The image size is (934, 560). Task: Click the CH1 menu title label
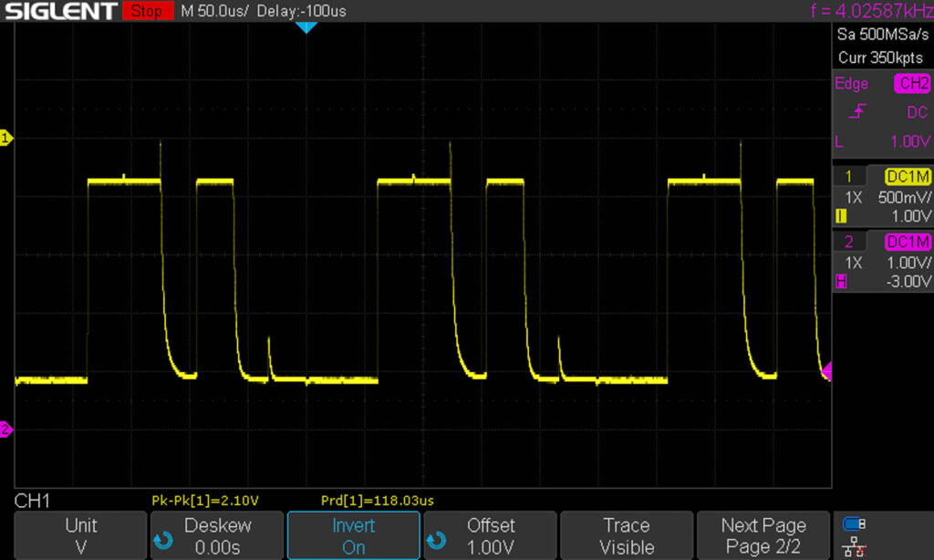[x=32, y=501]
